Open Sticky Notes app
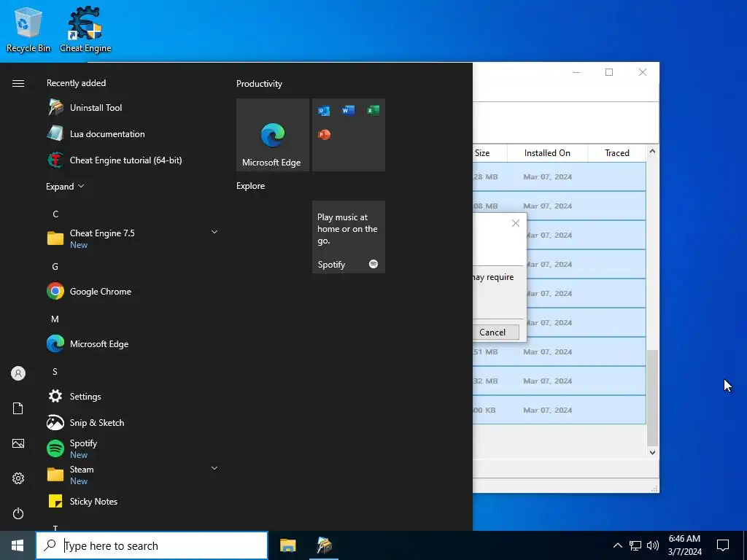The height and width of the screenshot is (560, 747). tap(132, 501)
